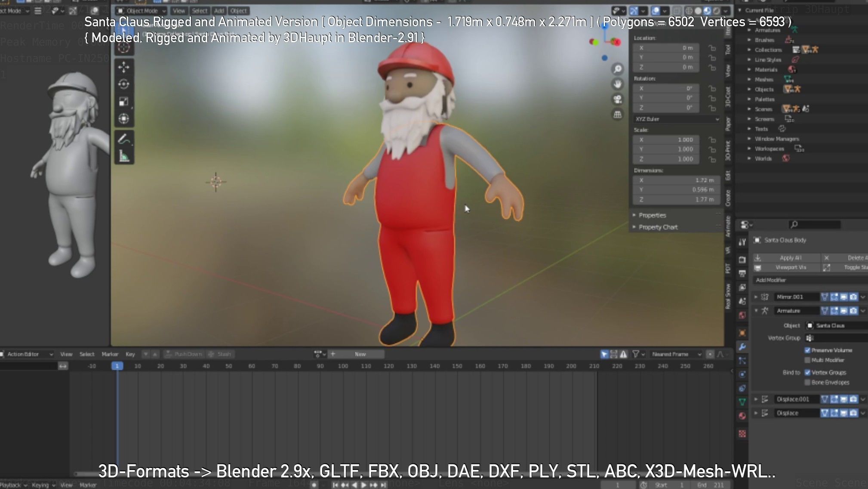
Task: Click the play animation button
Action: pyautogui.click(x=363, y=485)
